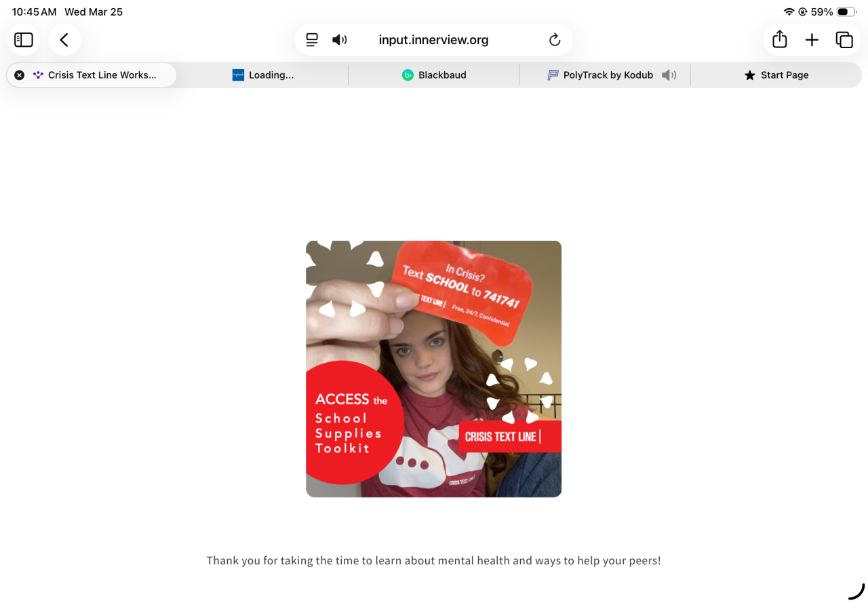Mute audio using address bar speaker icon
Screen dimensions: 868x603
click(x=339, y=40)
